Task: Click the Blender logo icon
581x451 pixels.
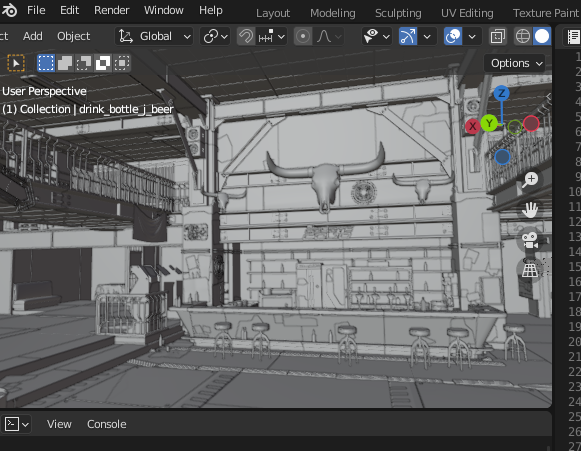Action: [9, 10]
